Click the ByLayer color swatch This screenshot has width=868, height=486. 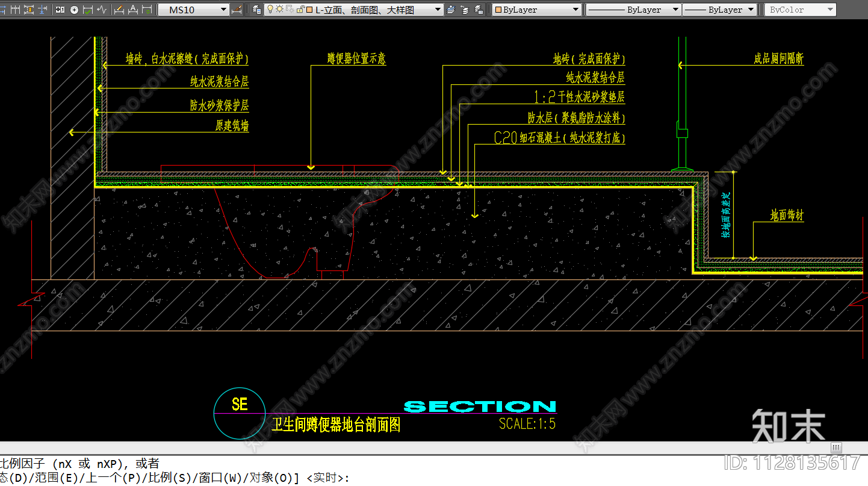[498, 10]
